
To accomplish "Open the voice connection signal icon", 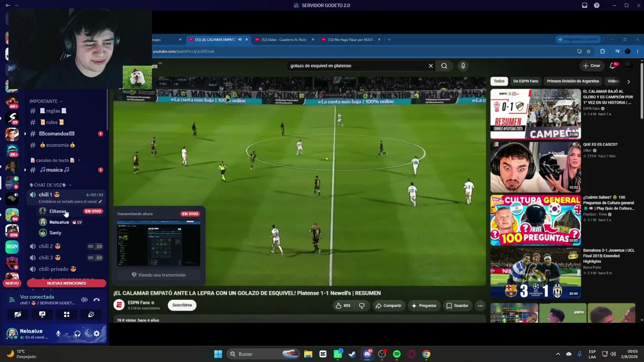I will click(x=12, y=300).
